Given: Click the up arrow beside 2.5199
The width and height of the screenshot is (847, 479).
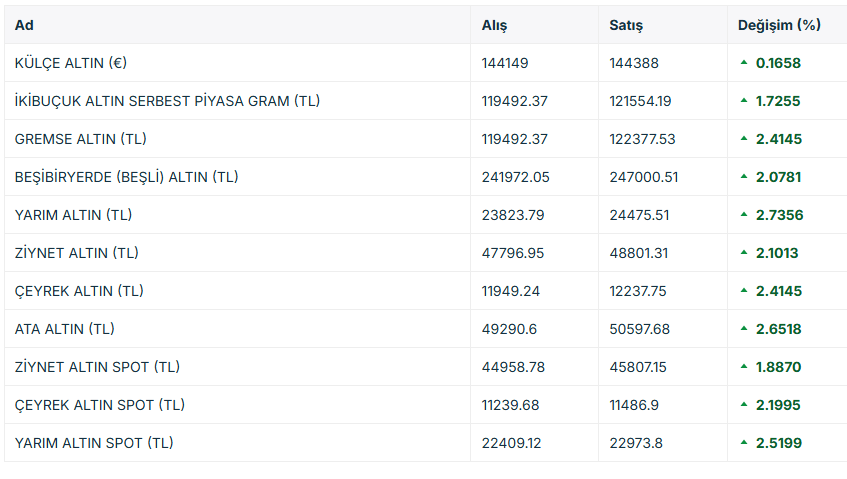Looking at the screenshot, I should (x=744, y=442).
